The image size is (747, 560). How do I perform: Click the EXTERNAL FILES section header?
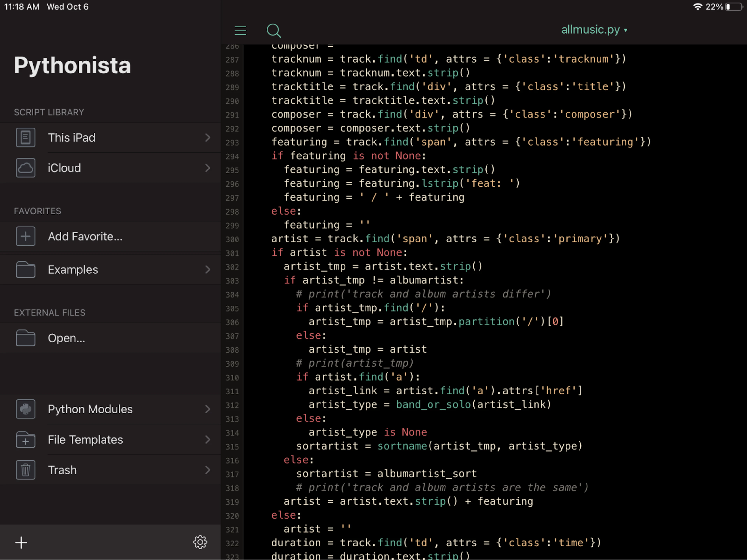[50, 313]
